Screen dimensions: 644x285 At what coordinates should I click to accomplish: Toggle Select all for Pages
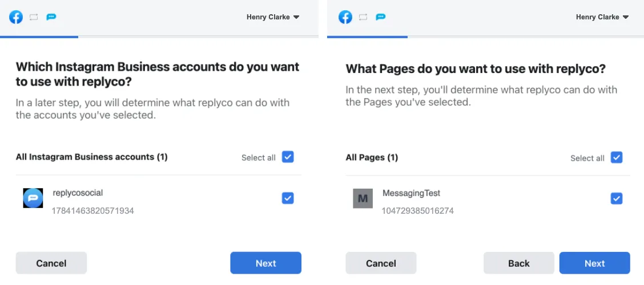pos(617,157)
